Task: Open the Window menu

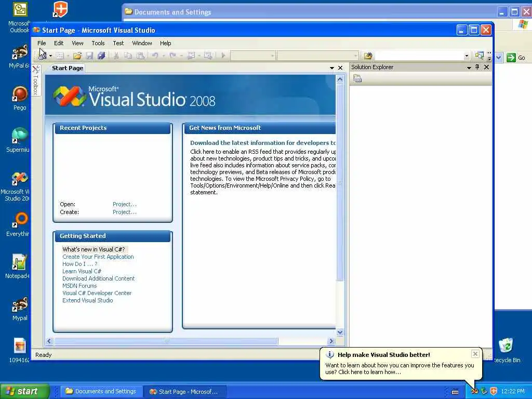Action: point(142,43)
